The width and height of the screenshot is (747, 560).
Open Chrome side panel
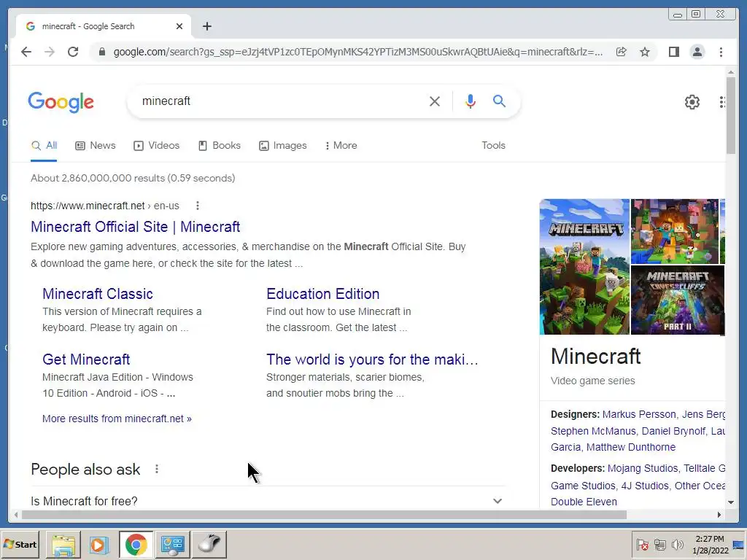(x=673, y=52)
